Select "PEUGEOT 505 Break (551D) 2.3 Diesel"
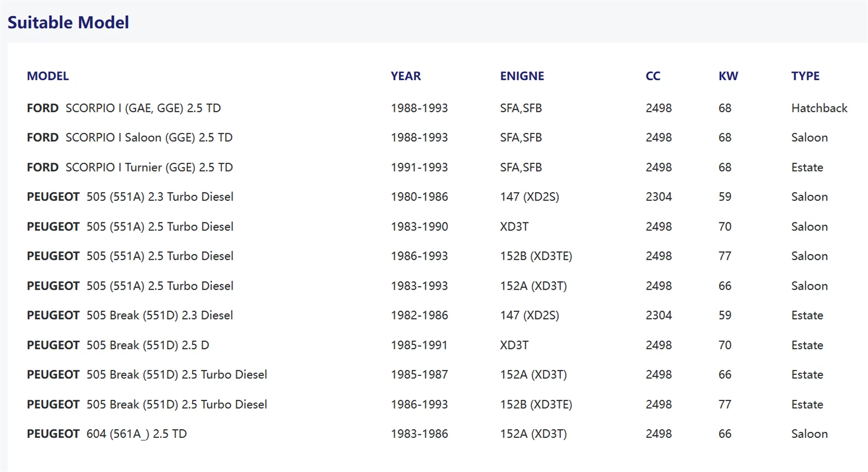Image resolution: width=868 pixels, height=472 pixels. coord(130,315)
